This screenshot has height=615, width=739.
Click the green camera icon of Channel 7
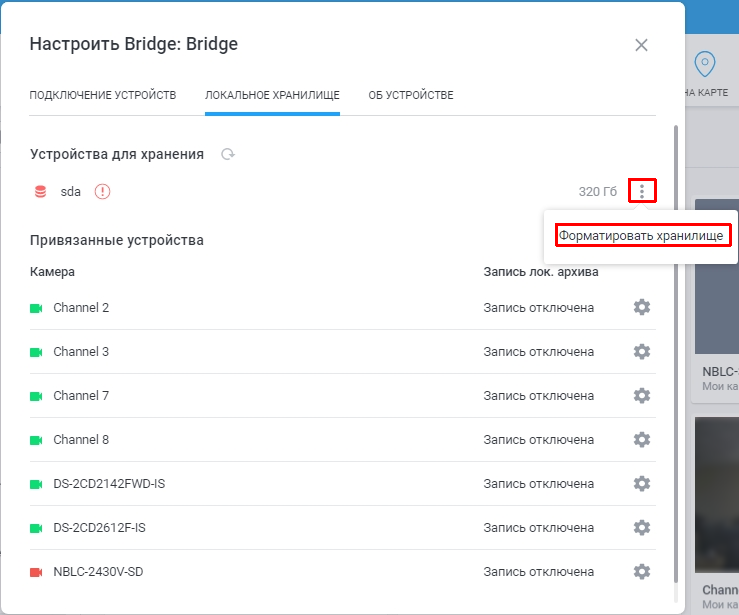tap(36, 396)
